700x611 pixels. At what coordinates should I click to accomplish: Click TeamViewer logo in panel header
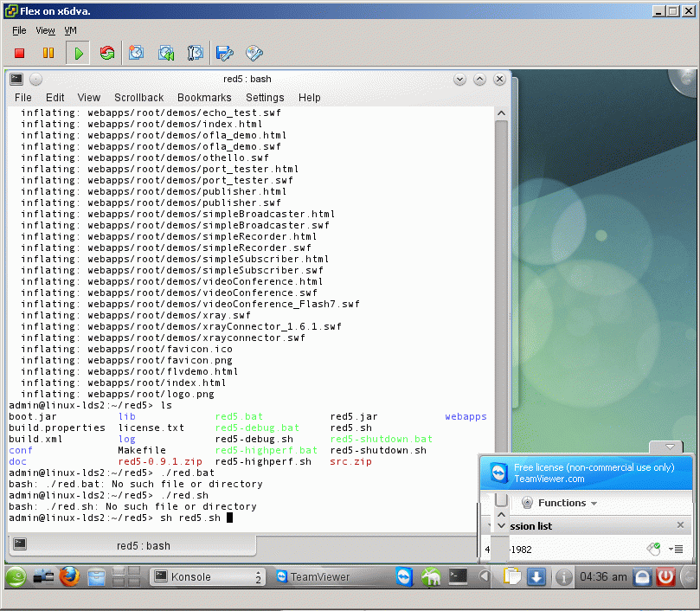point(498,473)
